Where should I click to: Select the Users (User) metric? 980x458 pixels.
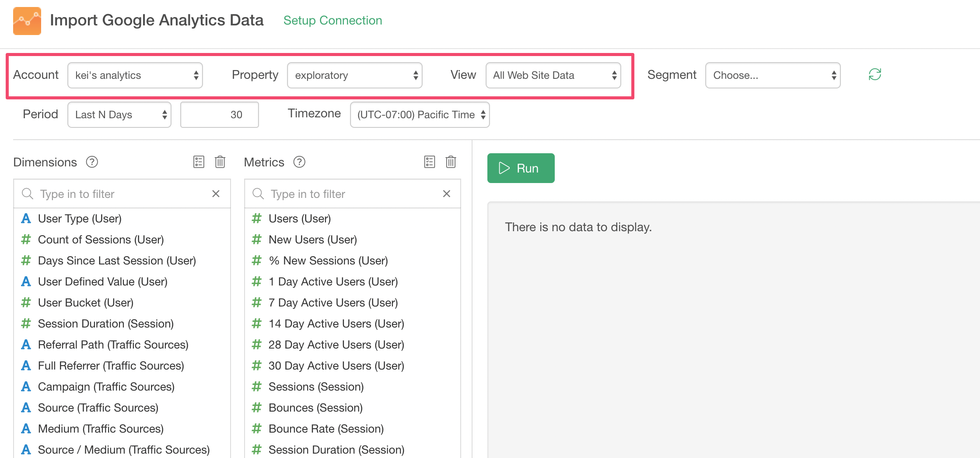pyautogui.click(x=353, y=218)
